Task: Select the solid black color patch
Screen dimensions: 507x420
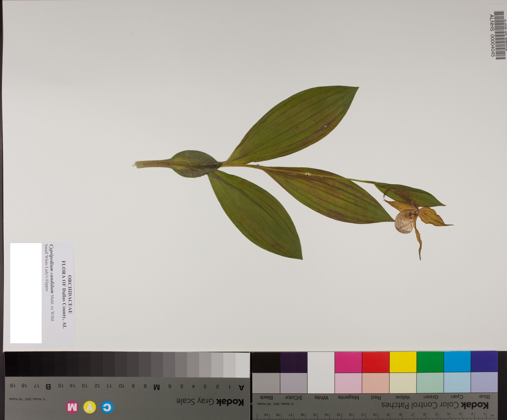Action: 266,362
